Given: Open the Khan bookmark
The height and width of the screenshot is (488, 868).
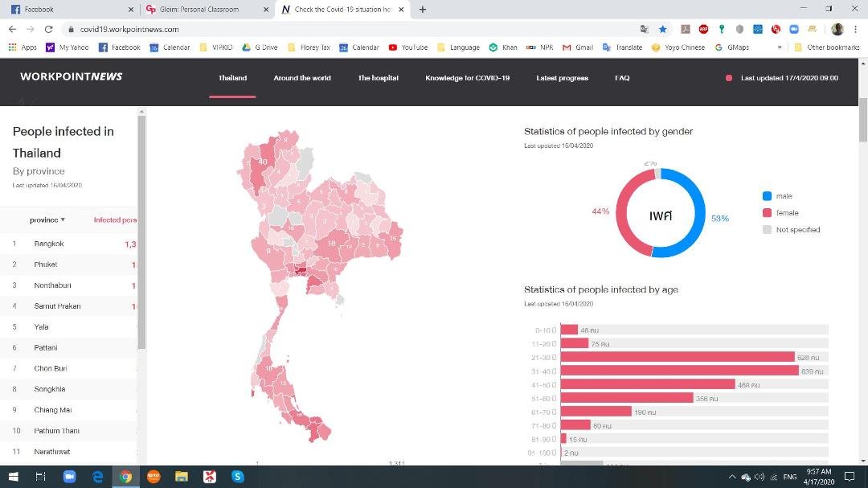Looking at the screenshot, I should (503, 47).
